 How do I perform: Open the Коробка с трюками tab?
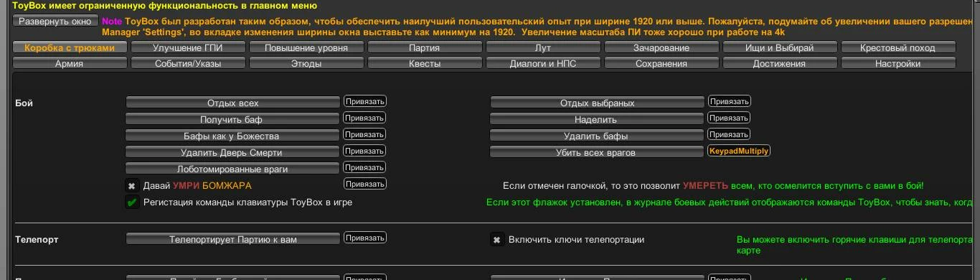pyautogui.click(x=69, y=47)
